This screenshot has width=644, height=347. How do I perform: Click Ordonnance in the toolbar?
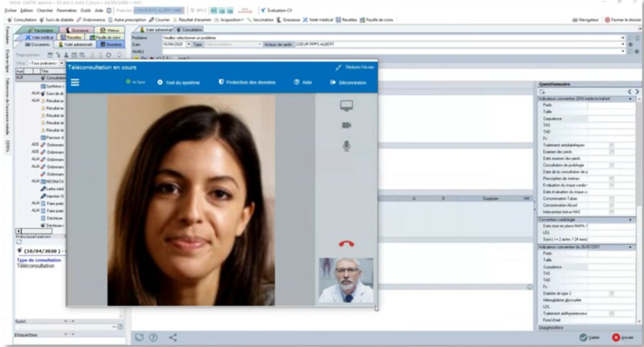coord(91,20)
